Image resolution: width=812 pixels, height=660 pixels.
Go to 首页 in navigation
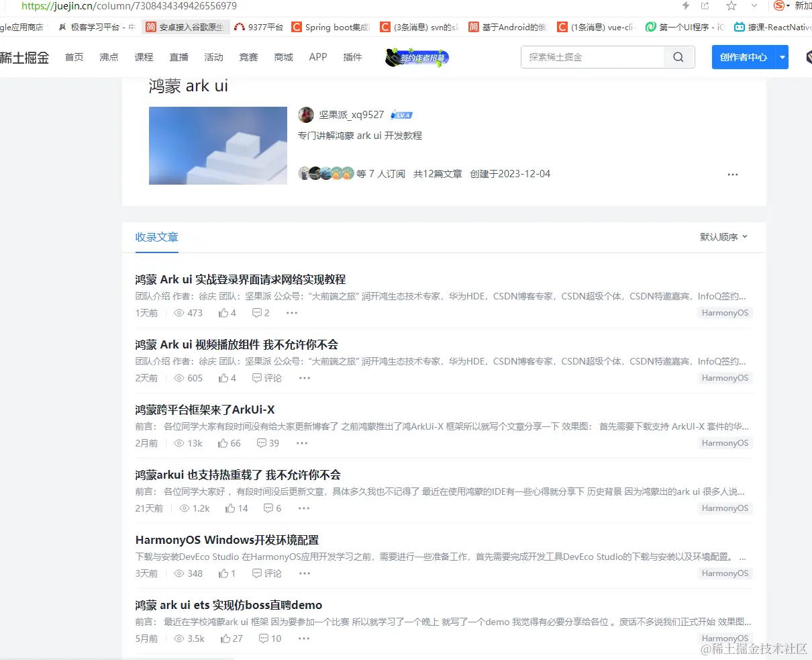point(74,57)
